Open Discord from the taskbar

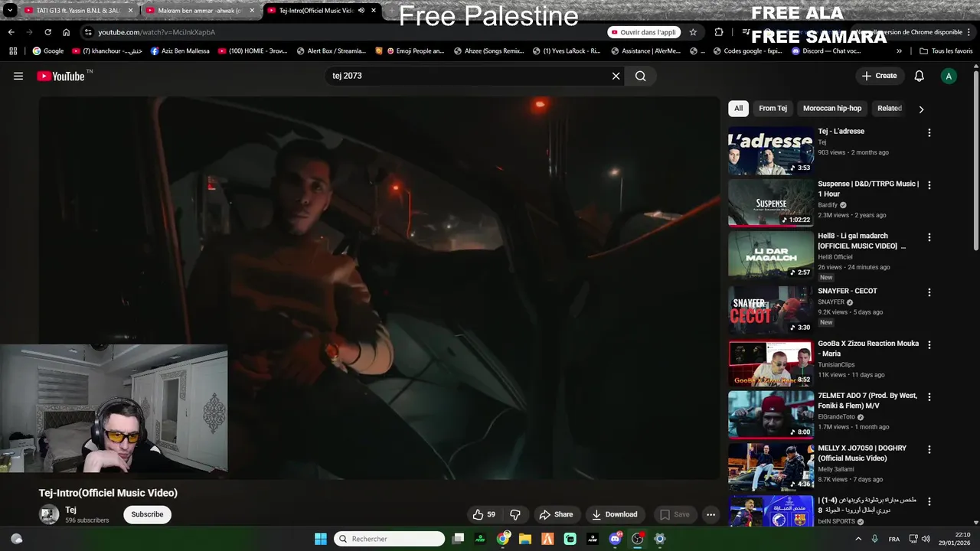(x=615, y=539)
